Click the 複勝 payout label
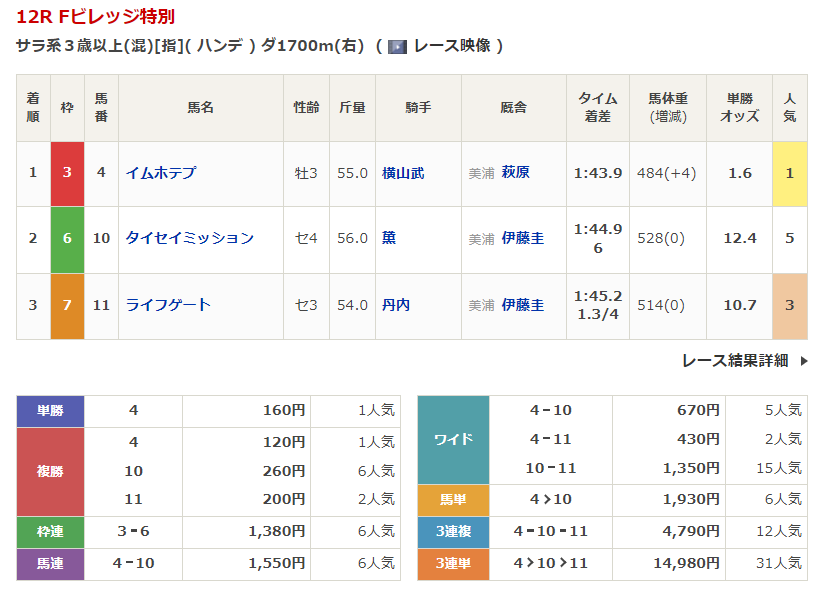This screenshot has height=591, width=823. 50,472
